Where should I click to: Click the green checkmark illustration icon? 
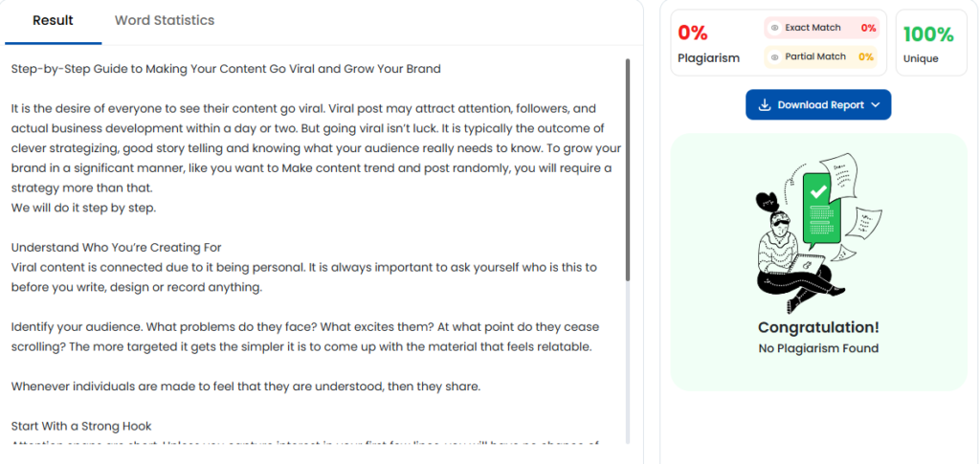[x=818, y=191]
